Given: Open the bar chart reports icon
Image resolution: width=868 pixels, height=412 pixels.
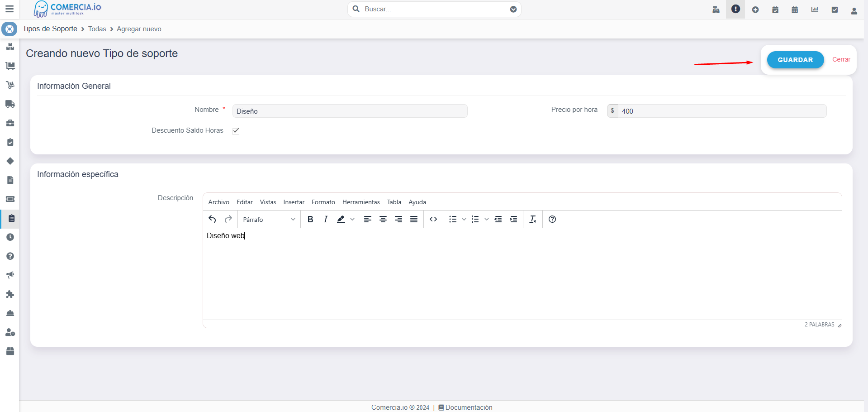Looking at the screenshot, I should [x=815, y=10].
